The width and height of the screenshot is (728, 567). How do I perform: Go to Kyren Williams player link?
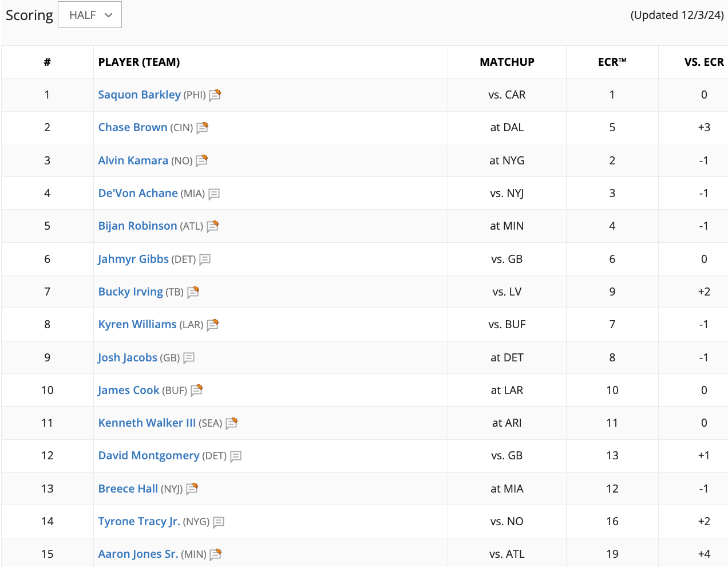pos(137,324)
